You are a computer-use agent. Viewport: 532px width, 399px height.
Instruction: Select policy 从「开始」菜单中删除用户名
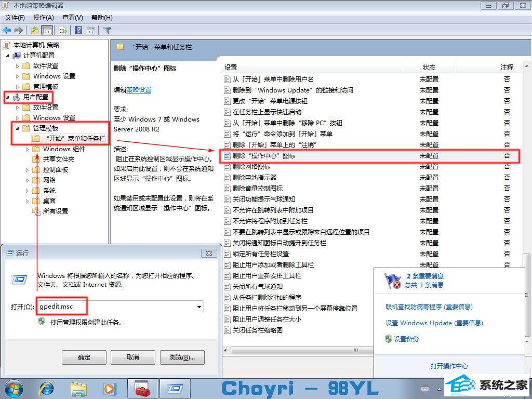tap(273, 79)
